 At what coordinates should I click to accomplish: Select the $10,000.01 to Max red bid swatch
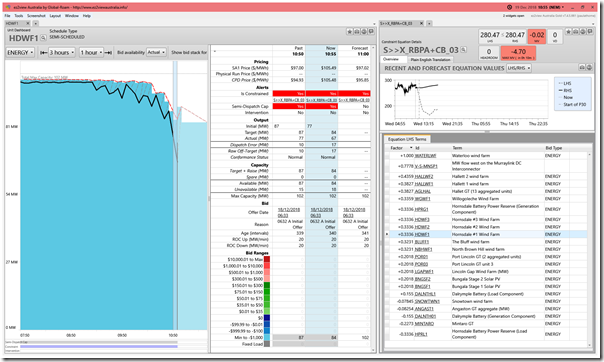(x=267, y=260)
